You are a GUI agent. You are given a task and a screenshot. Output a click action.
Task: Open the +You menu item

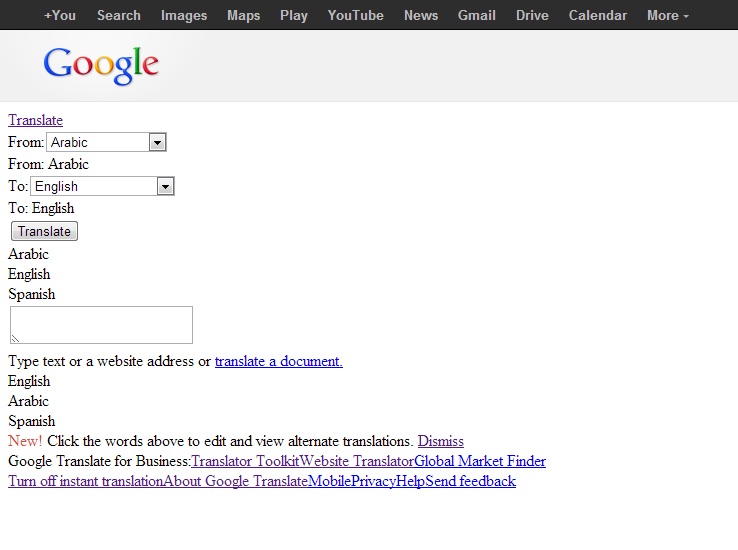click(x=60, y=16)
